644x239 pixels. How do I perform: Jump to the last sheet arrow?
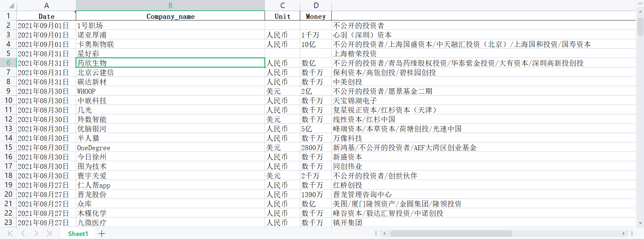click(x=49, y=233)
